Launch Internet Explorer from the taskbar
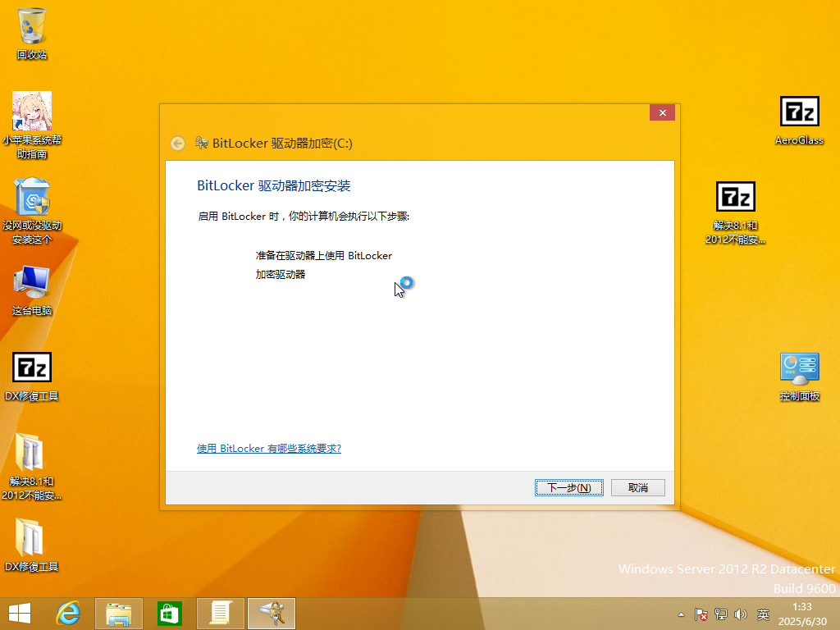840x630 pixels. [x=69, y=614]
